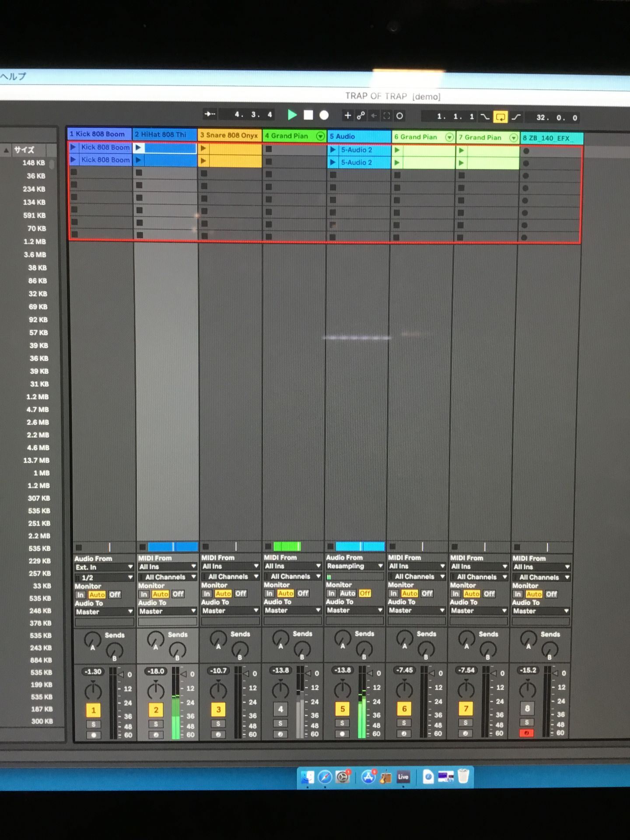Open track 2 All Ins MIDI From dropdown
Viewport: 630px width, 840px height.
(x=167, y=567)
